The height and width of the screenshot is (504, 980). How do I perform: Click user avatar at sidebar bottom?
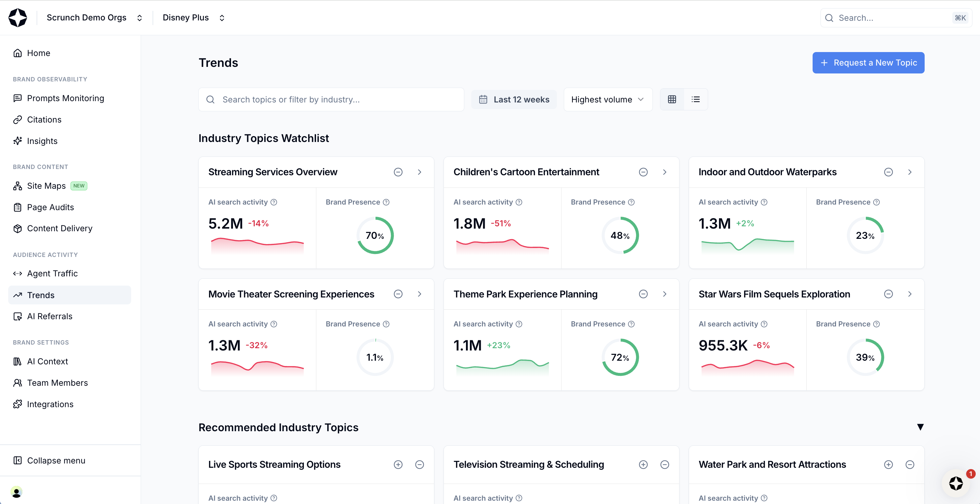(16, 492)
